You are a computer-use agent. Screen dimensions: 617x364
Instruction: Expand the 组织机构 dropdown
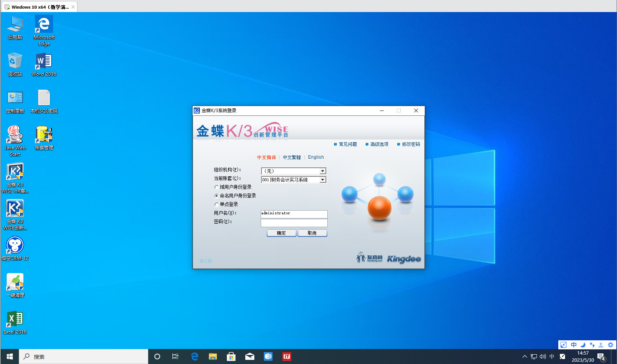(322, 171)
